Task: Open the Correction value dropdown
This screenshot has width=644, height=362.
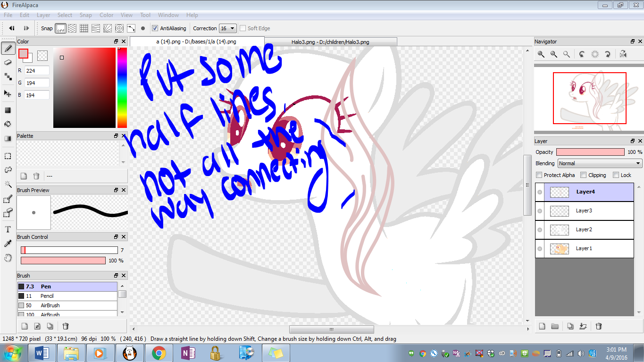Action: (x=228, y=28)
